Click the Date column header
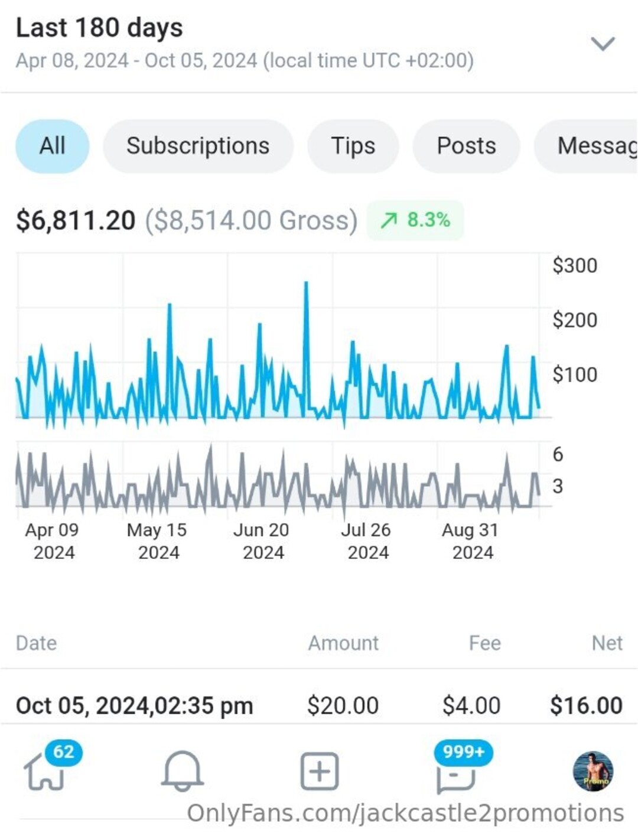The image size is (638, 840). click(36, 643)
